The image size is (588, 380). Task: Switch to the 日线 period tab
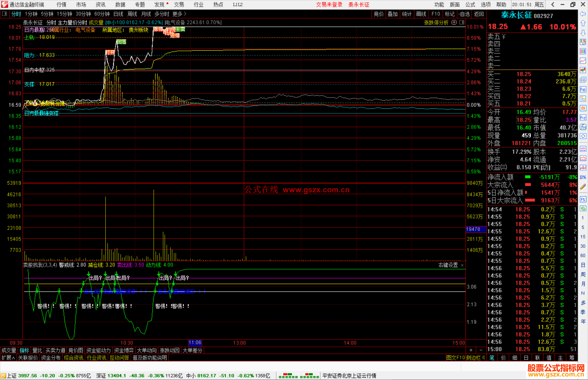(118, 14)
